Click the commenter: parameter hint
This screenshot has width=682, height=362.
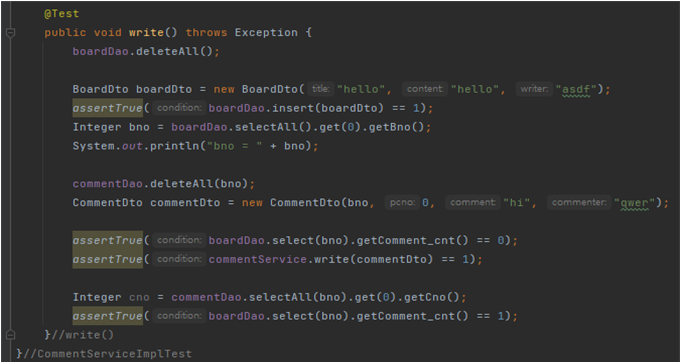click(x=579, y=202)
